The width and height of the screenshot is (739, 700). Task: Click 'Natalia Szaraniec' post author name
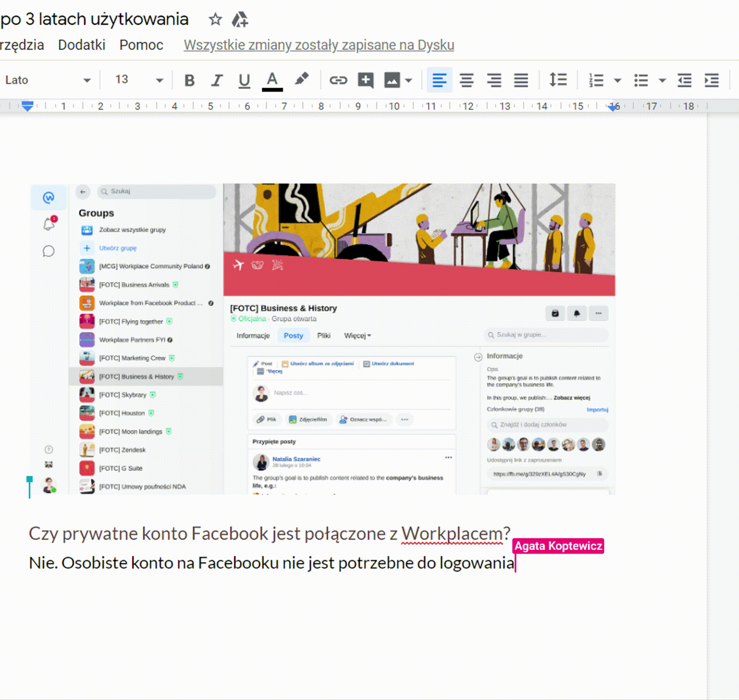click(296, 459)
